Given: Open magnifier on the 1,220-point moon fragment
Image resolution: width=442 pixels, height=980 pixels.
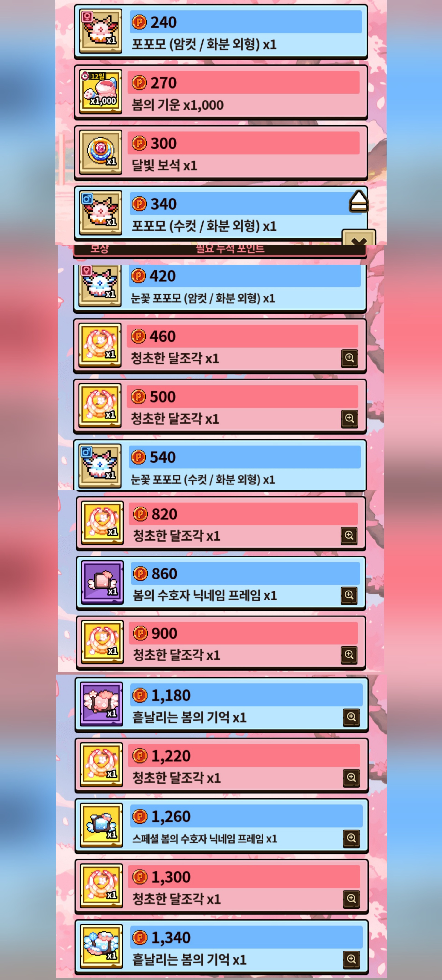Looking at the screenshot, I should coord(351,778).
